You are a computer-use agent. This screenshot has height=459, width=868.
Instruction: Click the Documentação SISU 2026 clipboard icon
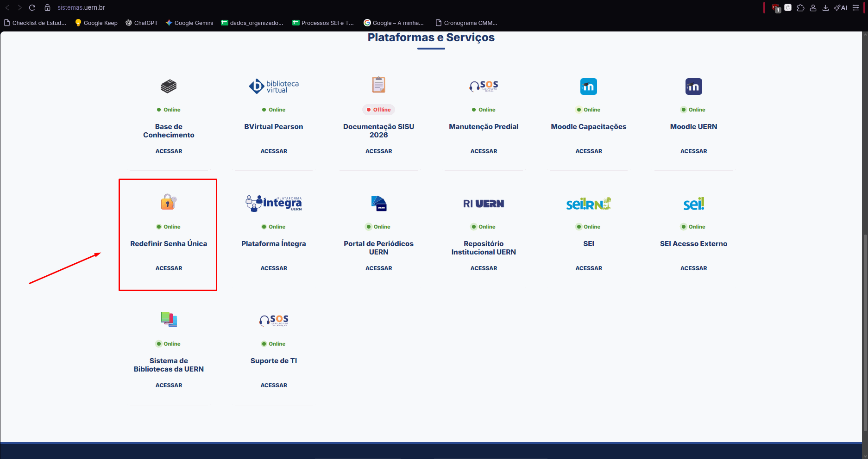378,85
